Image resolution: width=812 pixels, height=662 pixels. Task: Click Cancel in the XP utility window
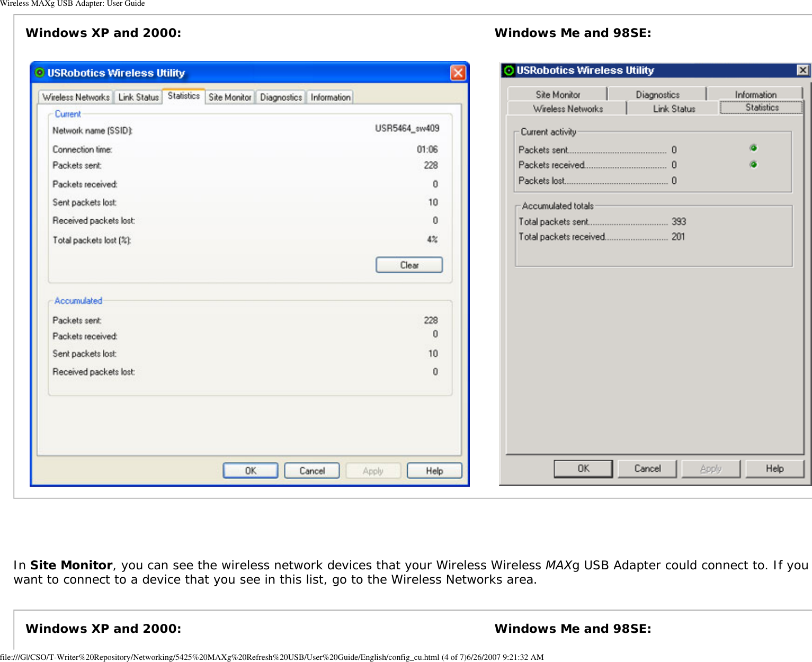pos(312,470)
